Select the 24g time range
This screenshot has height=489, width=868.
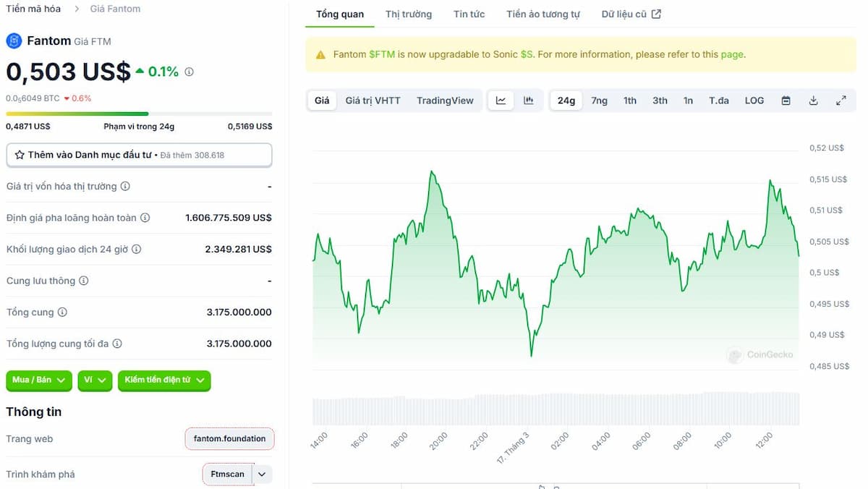point(566,101)
